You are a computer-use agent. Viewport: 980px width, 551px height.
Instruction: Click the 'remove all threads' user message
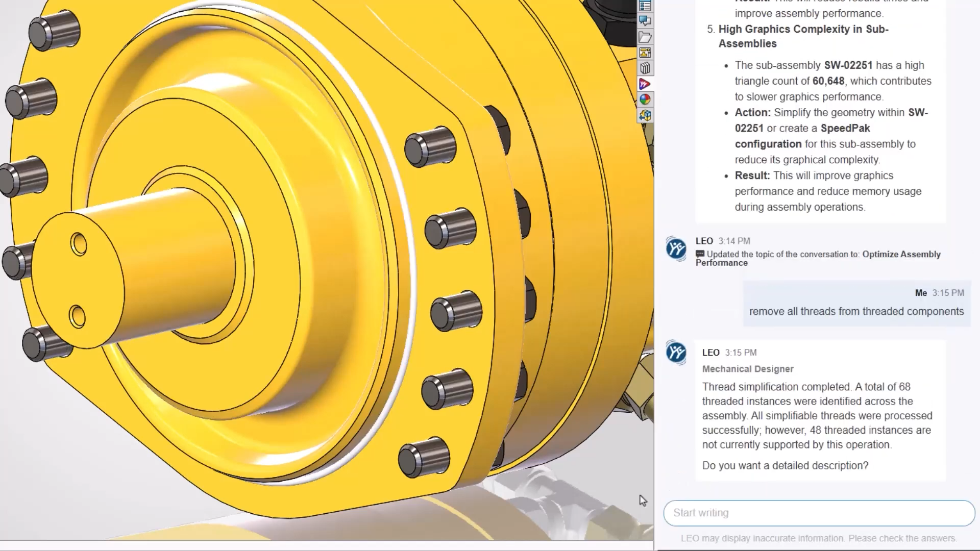point(856,311)
